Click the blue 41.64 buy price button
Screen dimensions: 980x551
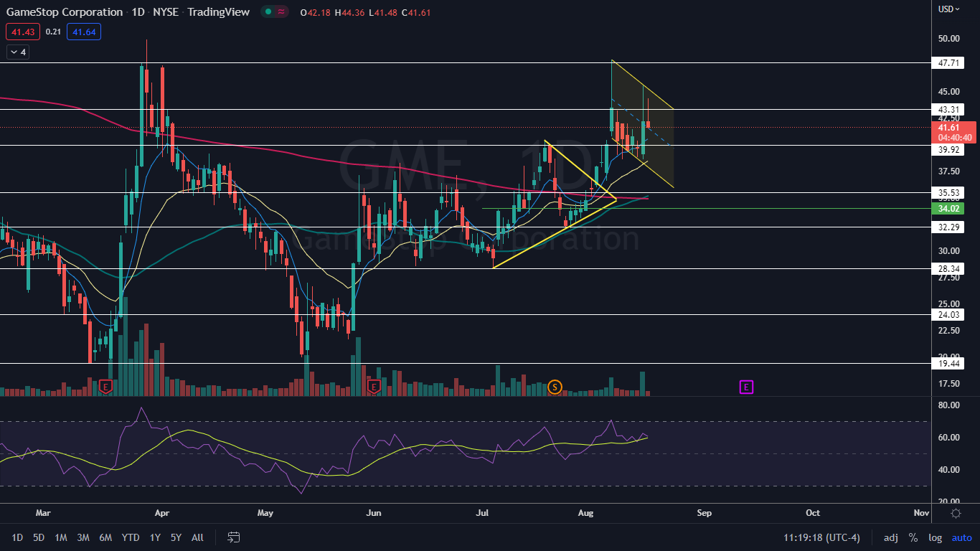[84, 32]
